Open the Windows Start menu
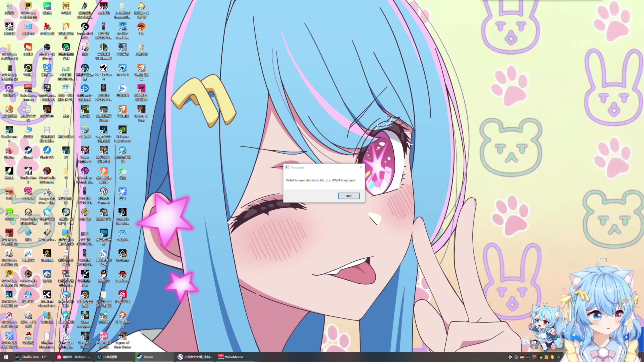Screen dimensions: 644x362 (x=6, y=357)
